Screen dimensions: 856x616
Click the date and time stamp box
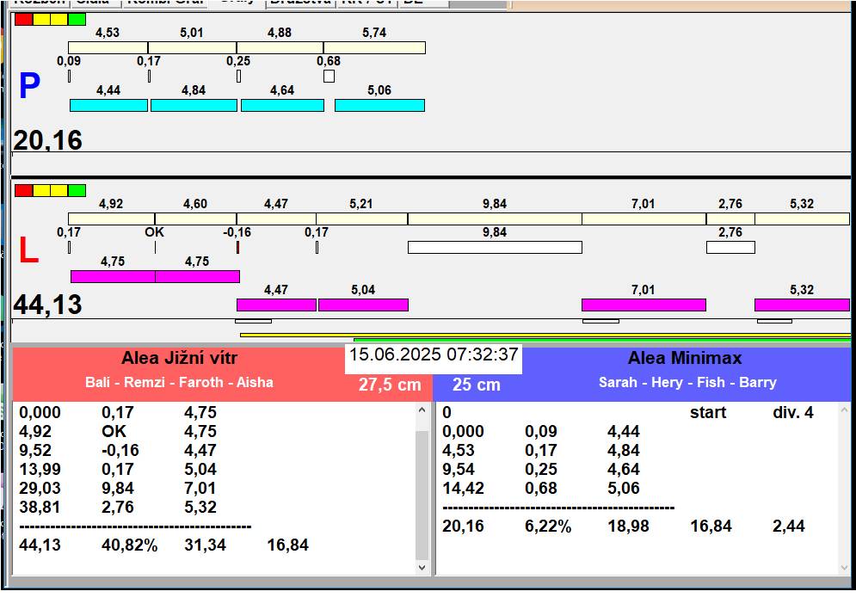(x=434, y=355)
